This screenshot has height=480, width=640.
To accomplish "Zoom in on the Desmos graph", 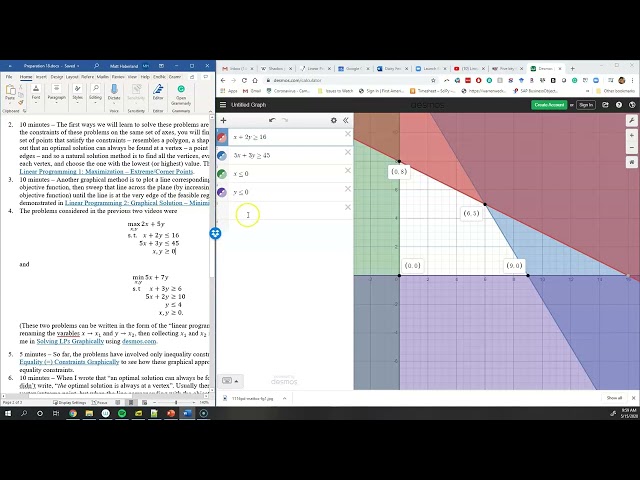I will click(x=631, y=136).
